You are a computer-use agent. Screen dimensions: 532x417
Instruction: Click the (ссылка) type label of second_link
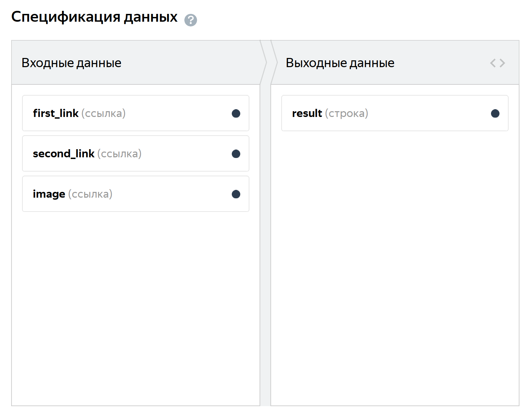[x=119, y=154]
